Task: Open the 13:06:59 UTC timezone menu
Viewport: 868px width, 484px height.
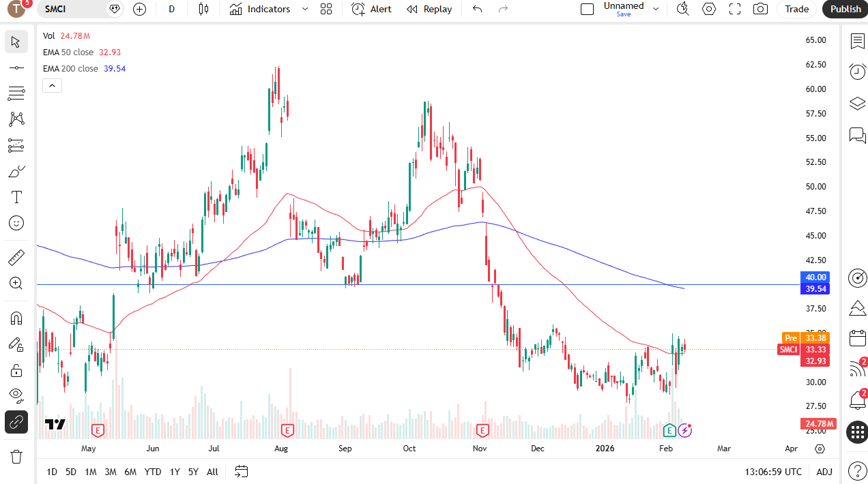Action: (x=774, y=472)
